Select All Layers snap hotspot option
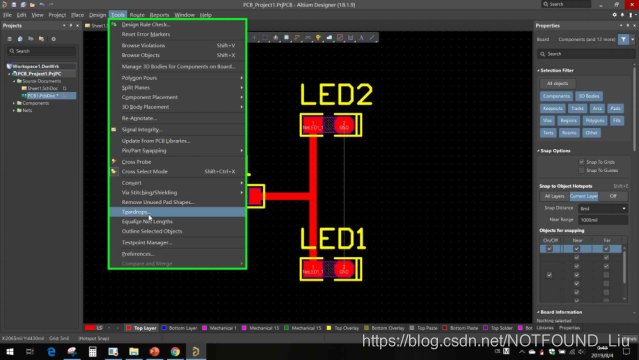639x360 pixels. pyautogui.click(x=554, y=196)
